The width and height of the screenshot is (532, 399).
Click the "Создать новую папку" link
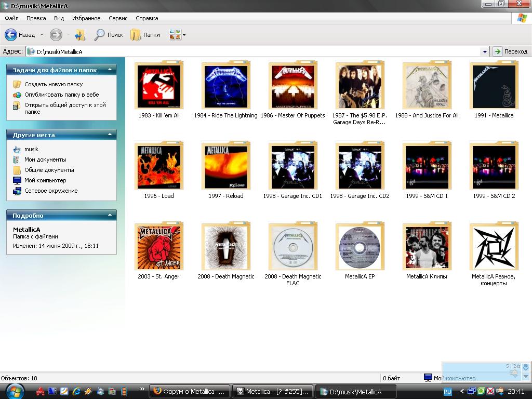(54, 84)
